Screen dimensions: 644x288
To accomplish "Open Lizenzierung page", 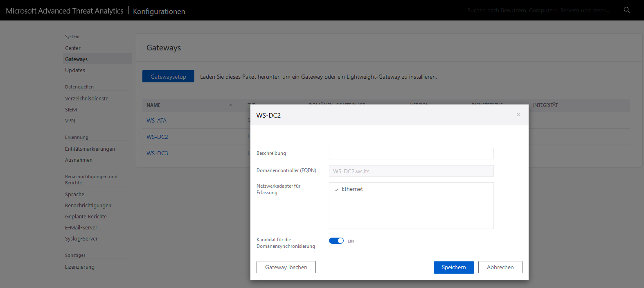I will [80, 267].
